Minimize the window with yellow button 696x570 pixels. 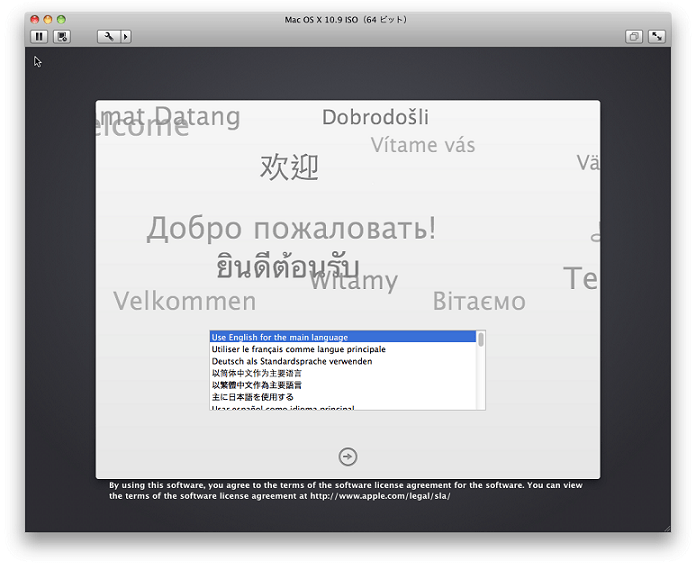(x=47, y=19)
